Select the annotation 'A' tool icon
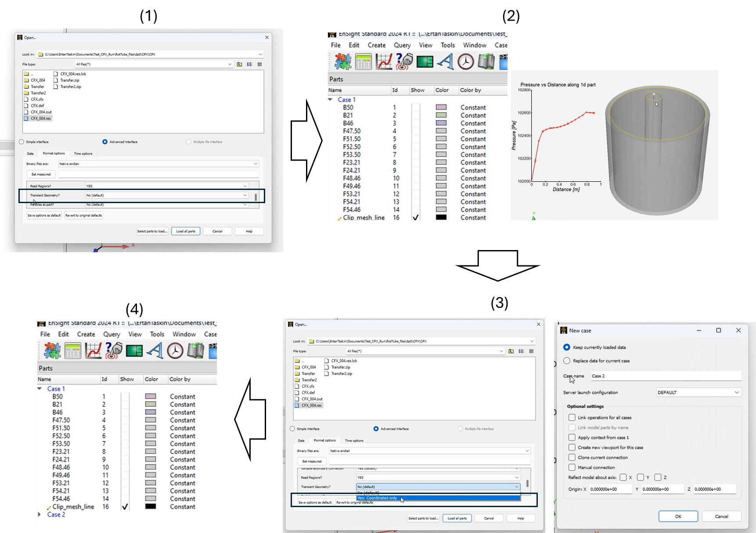Viewport: 756px width, 533px height. [445, 61]
